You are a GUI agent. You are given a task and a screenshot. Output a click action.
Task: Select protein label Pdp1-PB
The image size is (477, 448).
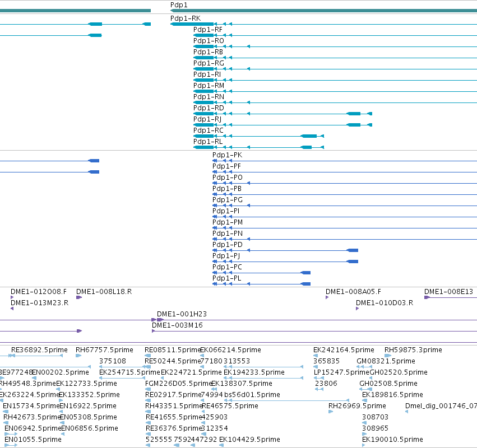(227, 189)
